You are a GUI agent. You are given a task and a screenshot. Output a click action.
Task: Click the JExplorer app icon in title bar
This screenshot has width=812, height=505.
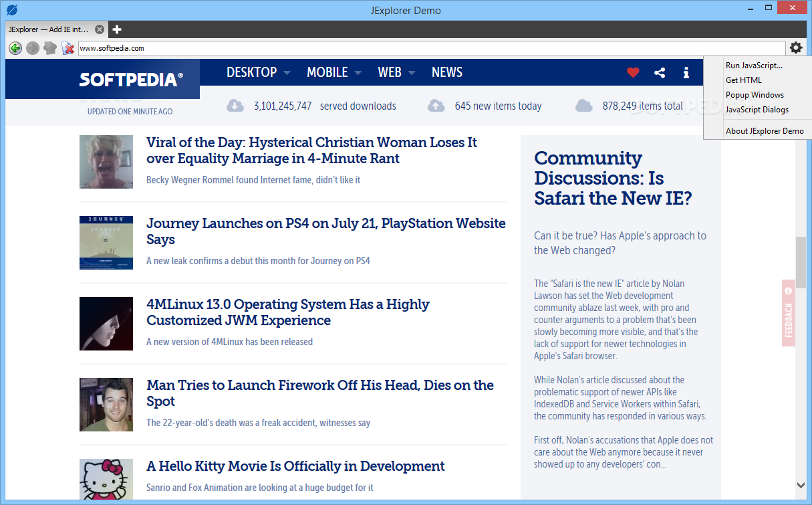tap(12, 10)
